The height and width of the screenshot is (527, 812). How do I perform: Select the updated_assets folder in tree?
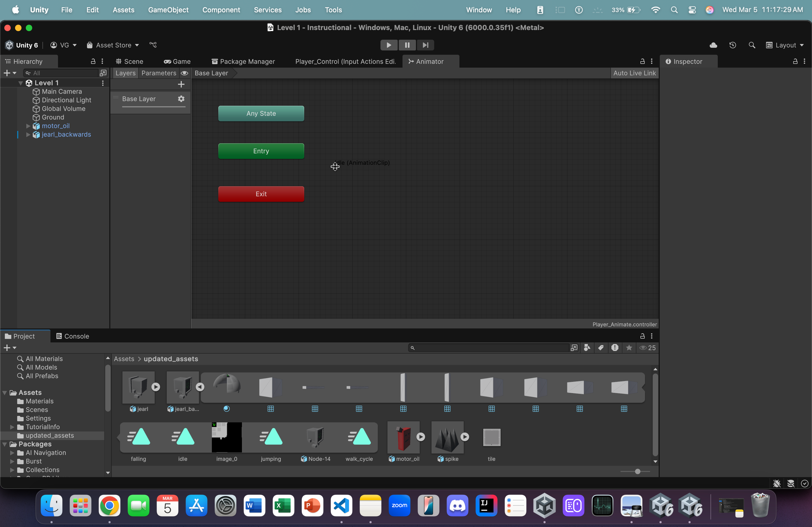[x=50, y=435]
